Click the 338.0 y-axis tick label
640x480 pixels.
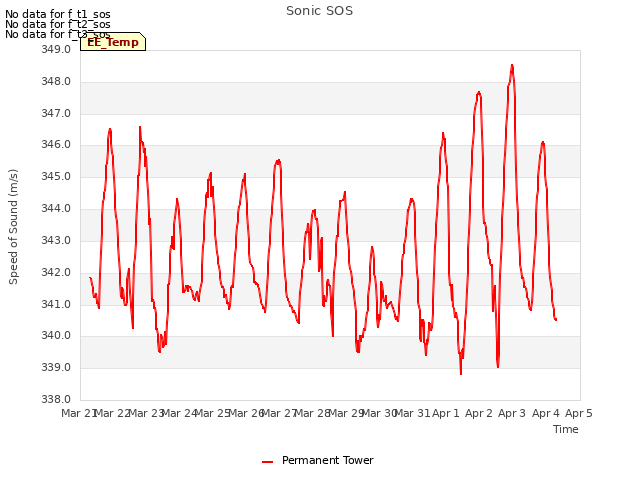[x=56, y=399]
